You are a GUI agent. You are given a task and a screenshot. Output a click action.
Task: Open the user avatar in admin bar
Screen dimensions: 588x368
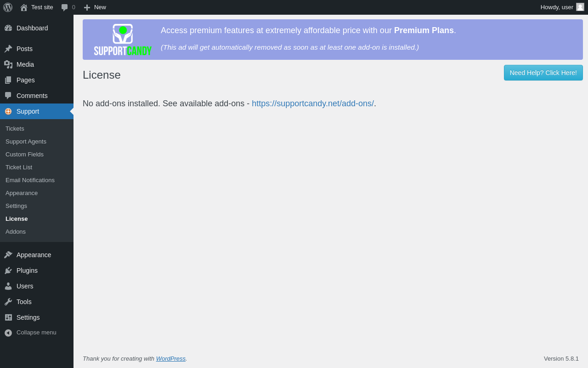pos(580,7)
